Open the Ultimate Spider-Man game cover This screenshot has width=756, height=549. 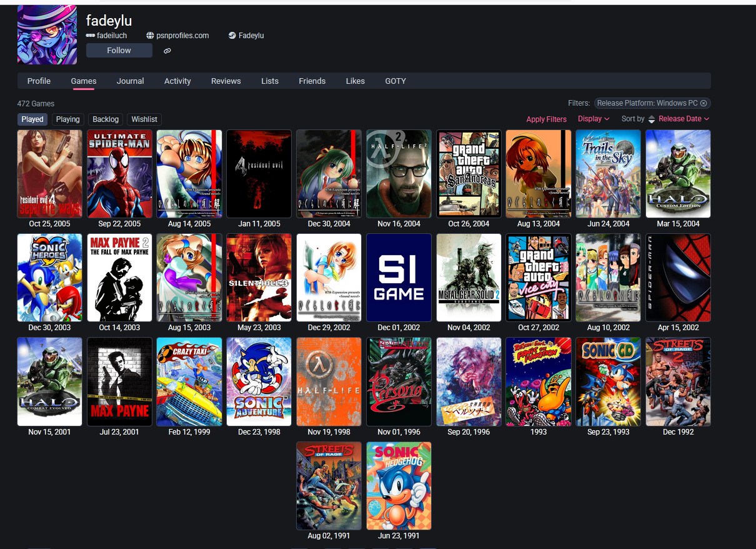(119, 174)
